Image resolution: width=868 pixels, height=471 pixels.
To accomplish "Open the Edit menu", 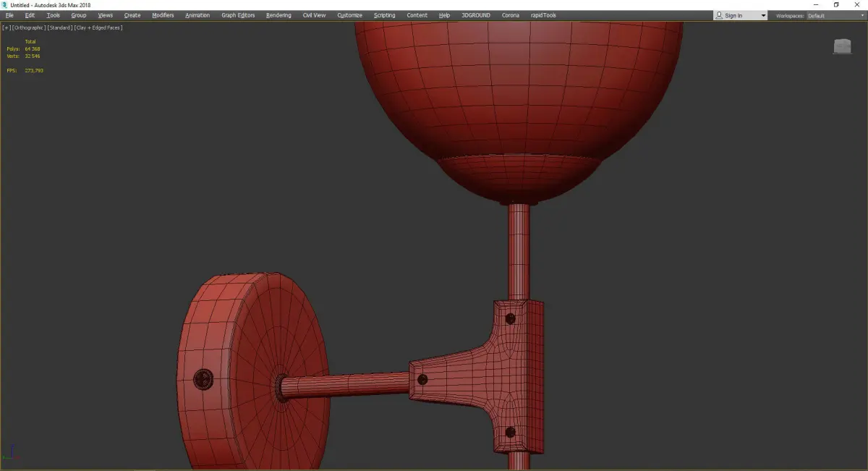I will [x=30, y=15].
